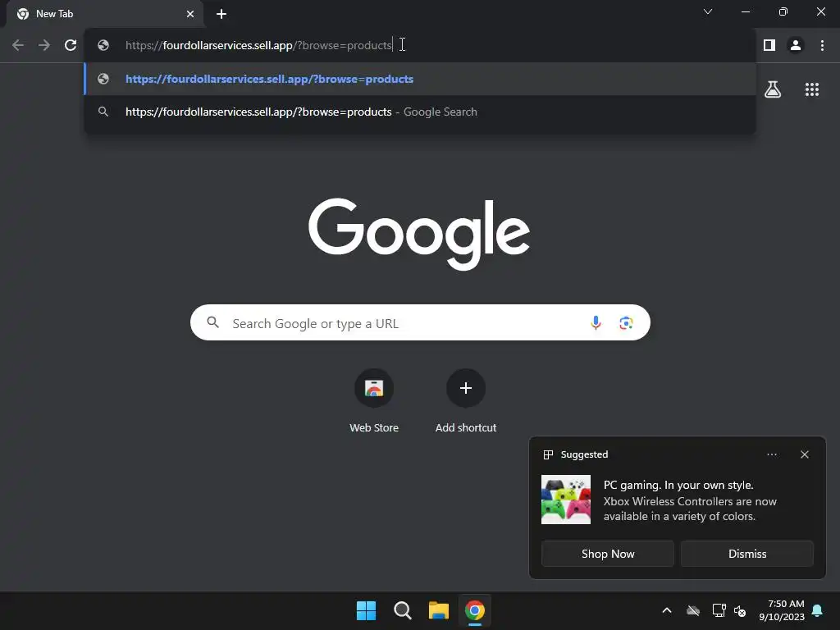Open Chrome three-dot menu

[x=822, y=45]
